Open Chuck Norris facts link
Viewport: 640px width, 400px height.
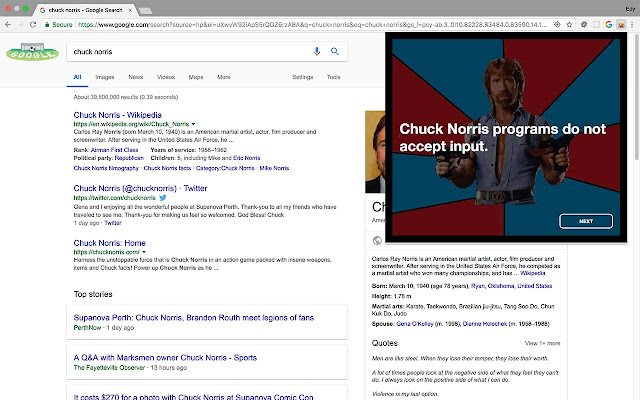point(167,169)
